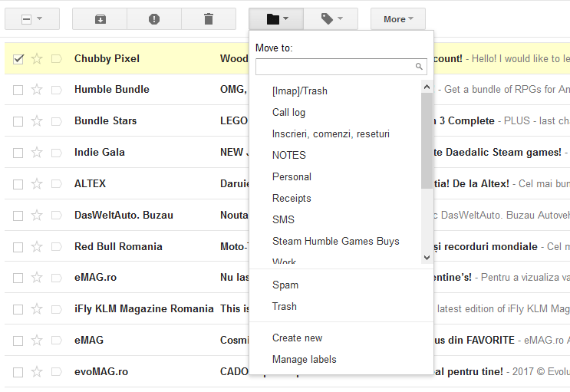Star the eMAG email
The image size is (570, 392).
click(37, 341)
